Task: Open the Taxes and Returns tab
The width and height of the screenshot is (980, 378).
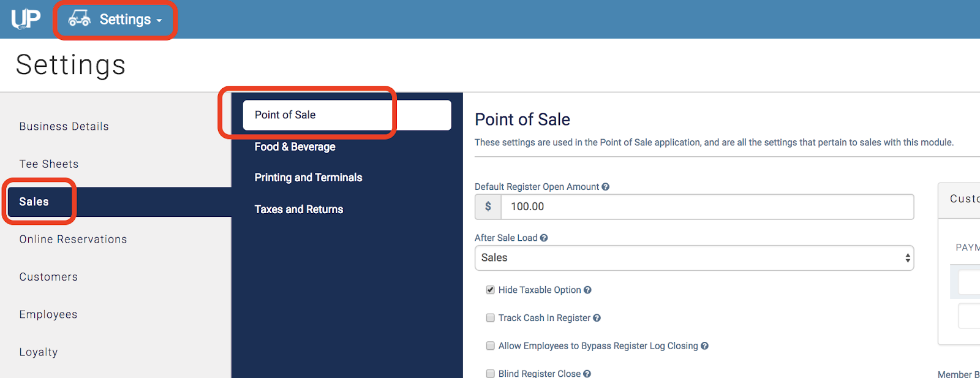Action: pyautogui.click(x=298, y=209)
